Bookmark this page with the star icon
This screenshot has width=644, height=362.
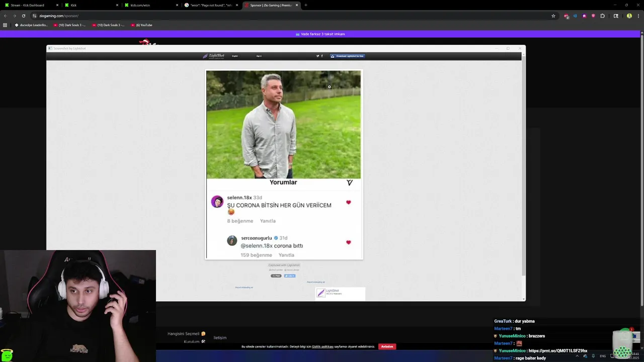tap(553, 16)
